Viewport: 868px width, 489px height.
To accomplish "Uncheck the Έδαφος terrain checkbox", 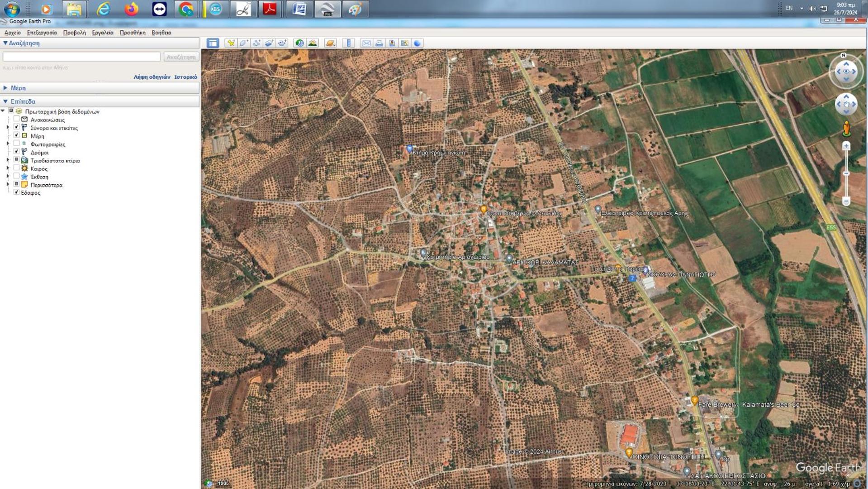I will click(x=16, y=192).
